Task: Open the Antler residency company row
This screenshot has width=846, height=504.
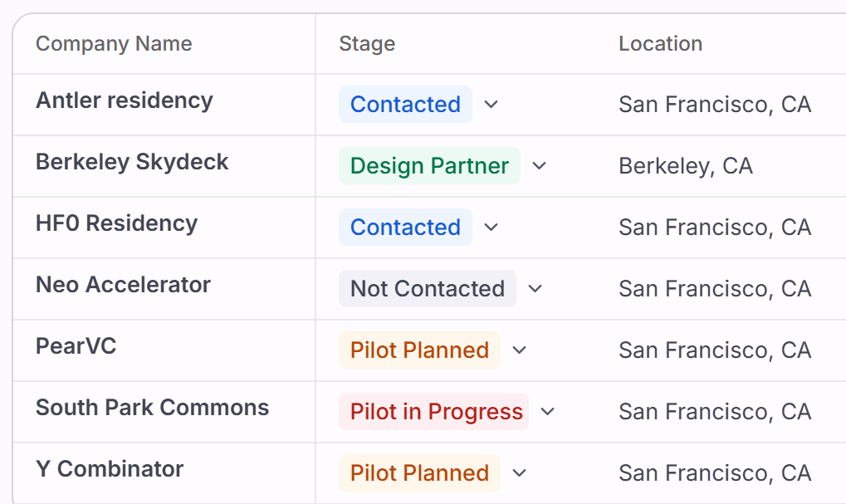Action: click(125, 100)
